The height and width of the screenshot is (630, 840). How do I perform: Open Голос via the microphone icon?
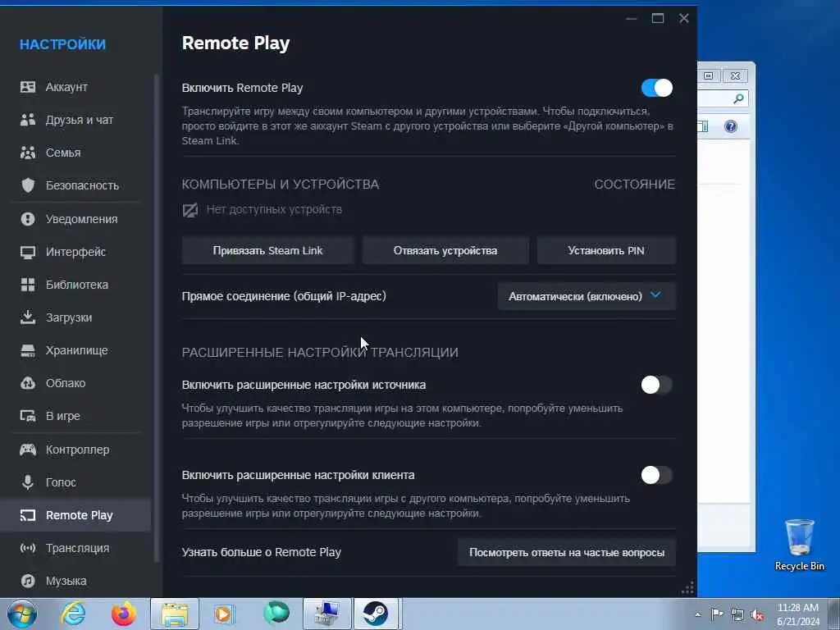[28, 482]
